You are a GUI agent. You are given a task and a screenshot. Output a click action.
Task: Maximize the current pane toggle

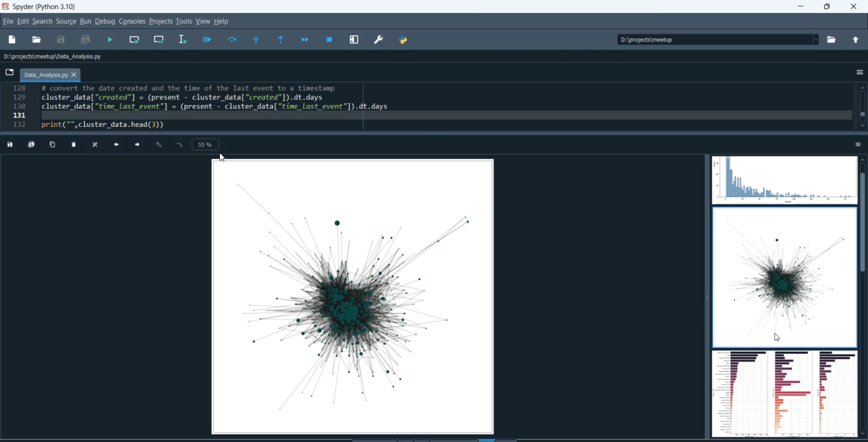click(354, 40)
